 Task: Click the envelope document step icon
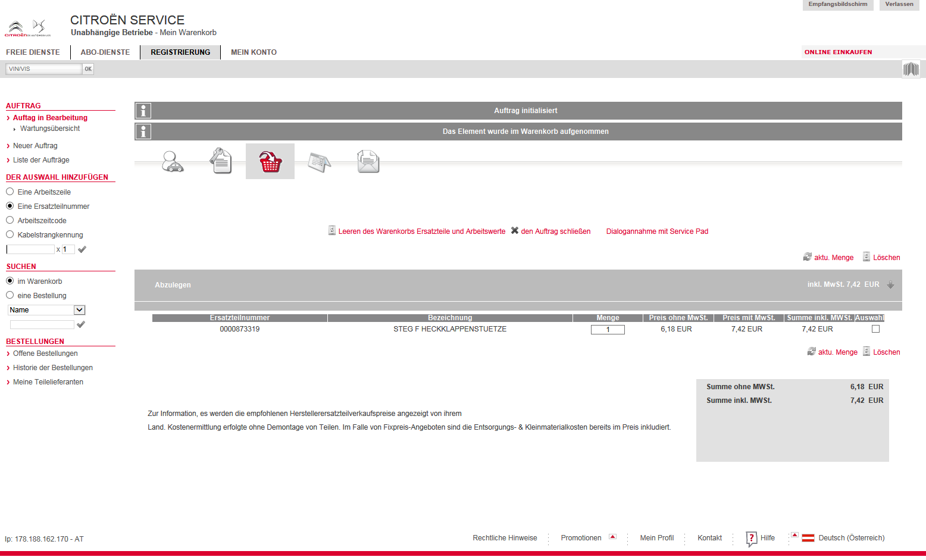point(368,161)
